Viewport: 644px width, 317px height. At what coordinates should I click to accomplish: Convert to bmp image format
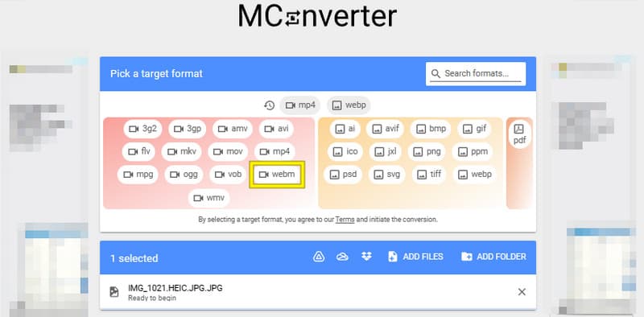431,129
